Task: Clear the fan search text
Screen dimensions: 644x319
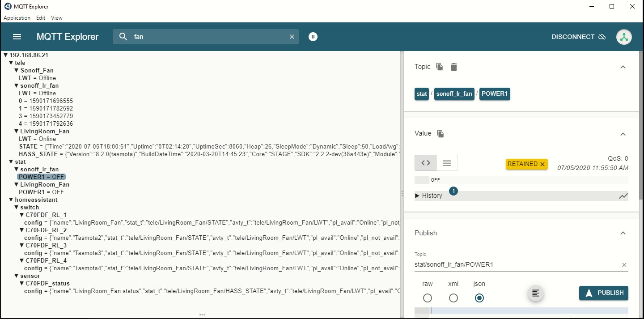Action: click(292, 37)
